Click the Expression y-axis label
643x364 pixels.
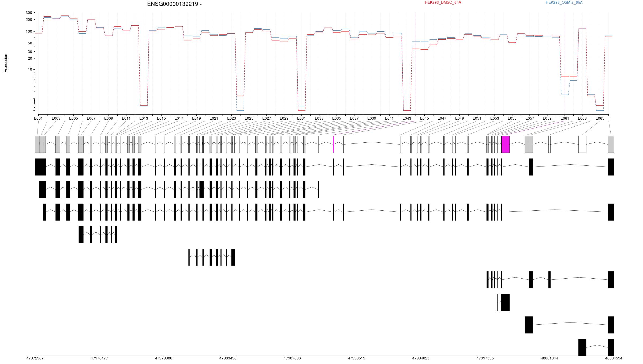(x=6, y=63)
